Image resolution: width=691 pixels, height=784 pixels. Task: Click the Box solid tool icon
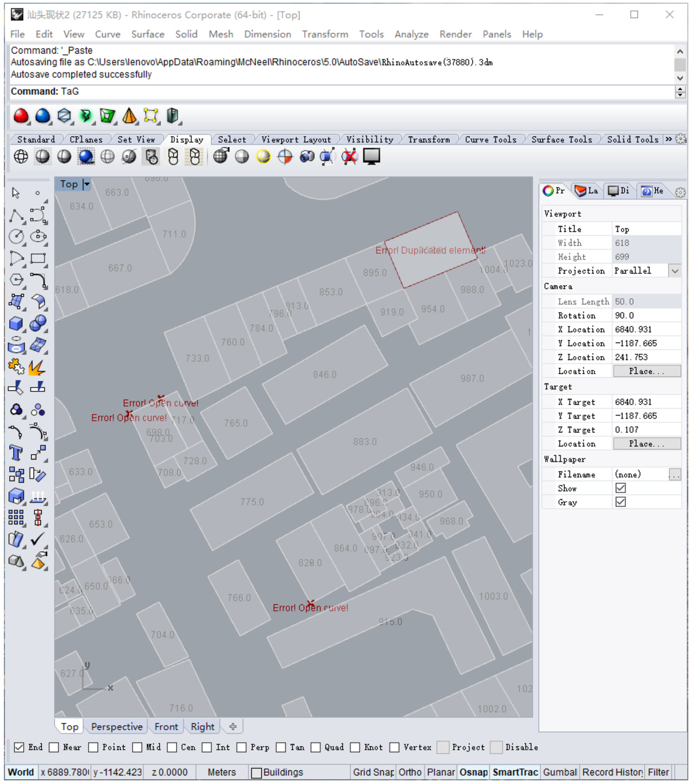(16, 323)
